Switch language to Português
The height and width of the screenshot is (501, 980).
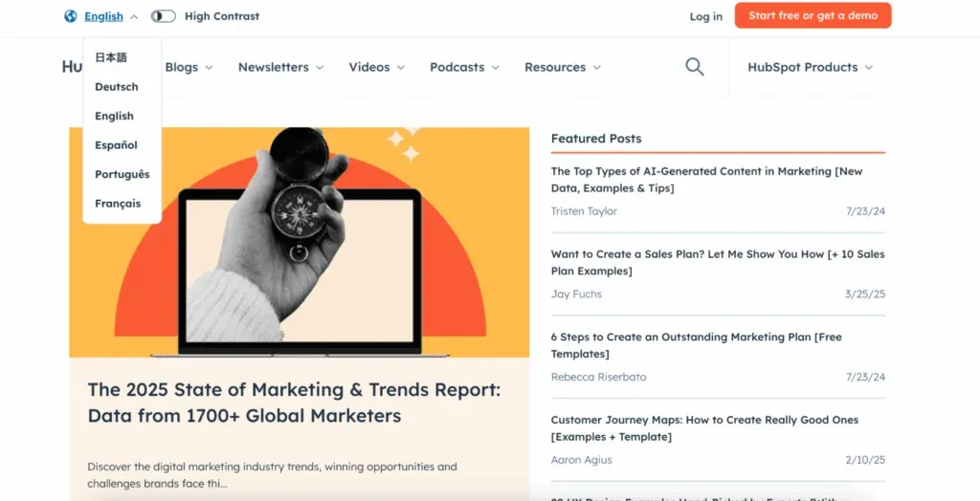tap(122, 174)
